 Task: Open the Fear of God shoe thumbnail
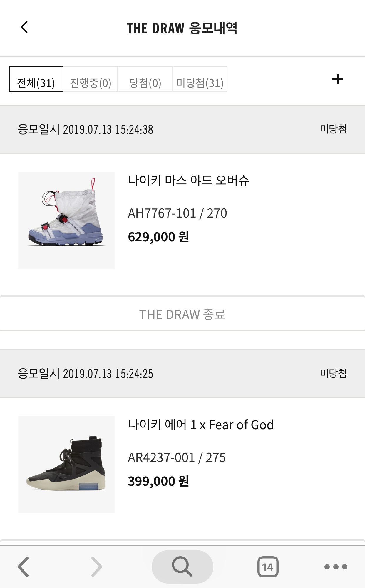(x=66, y=464)
